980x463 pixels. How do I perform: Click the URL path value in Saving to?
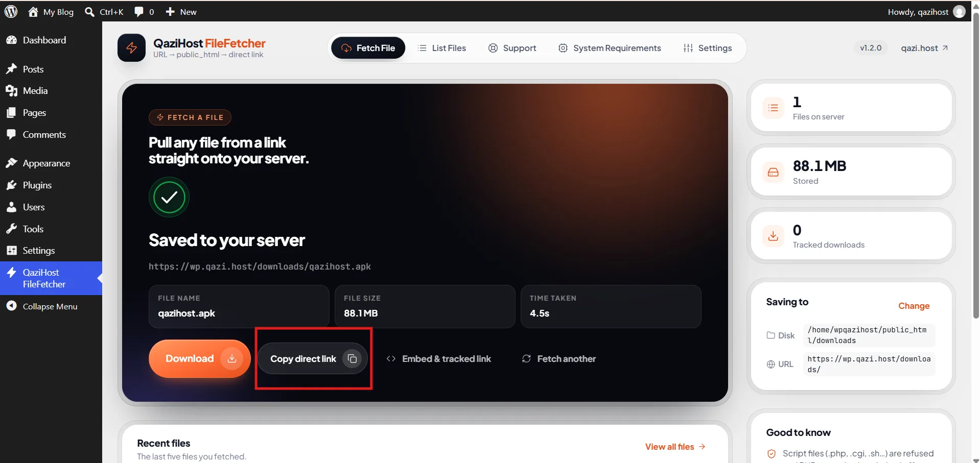869,364
